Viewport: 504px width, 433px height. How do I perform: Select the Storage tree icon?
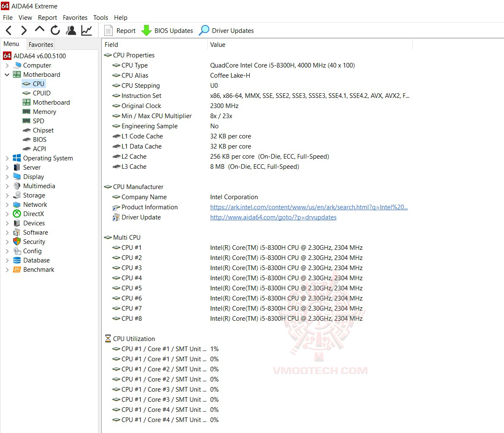click(17, 195)
